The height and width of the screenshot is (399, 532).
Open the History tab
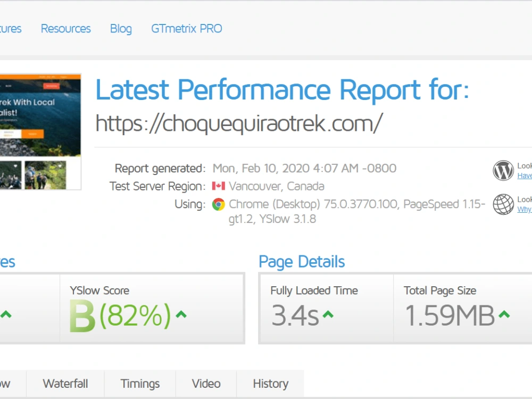point(270,384)
